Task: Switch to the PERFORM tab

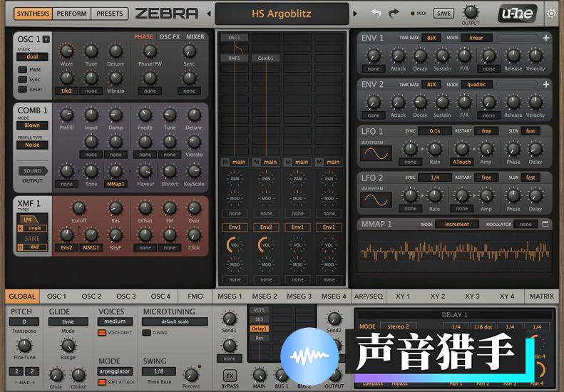Action: (71, 14)
